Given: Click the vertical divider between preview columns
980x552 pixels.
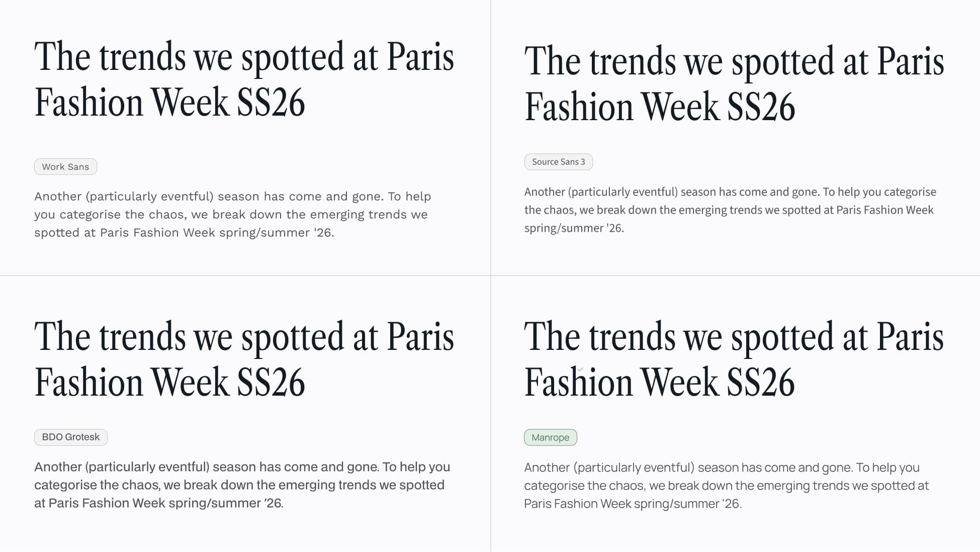Looking at the screenshot, I should pyautogui.click(x=490, y=276).
